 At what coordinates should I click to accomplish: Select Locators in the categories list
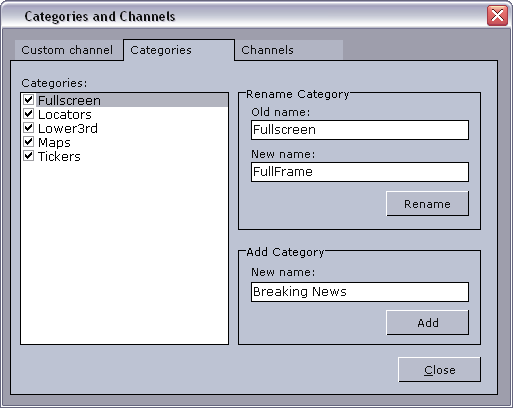pyautogui.click(x=65, y=114)
